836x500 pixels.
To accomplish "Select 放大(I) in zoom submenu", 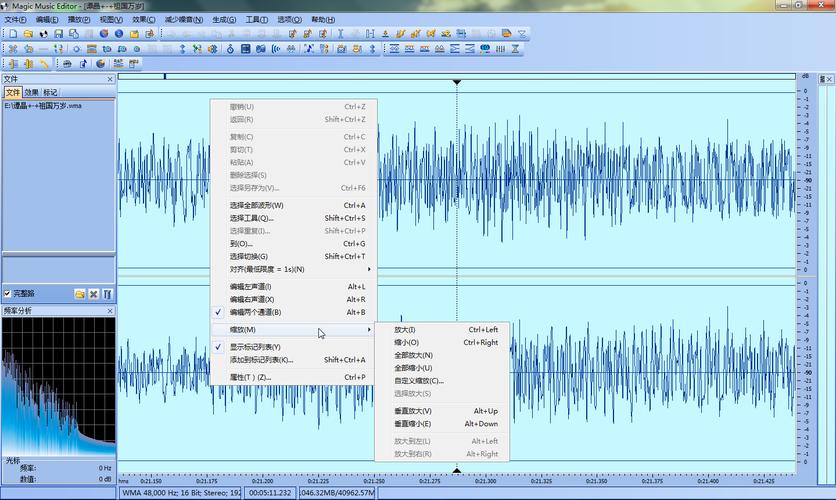I will (x=442, y=330).
